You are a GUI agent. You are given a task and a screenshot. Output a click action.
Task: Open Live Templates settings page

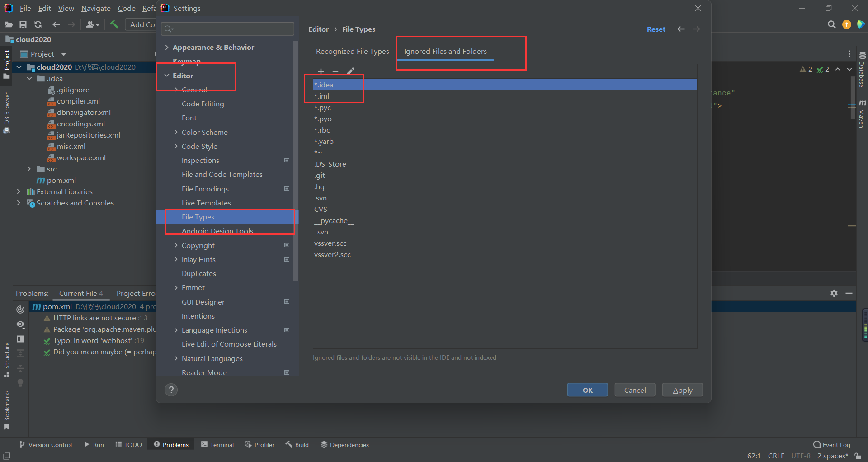point(206,203)
